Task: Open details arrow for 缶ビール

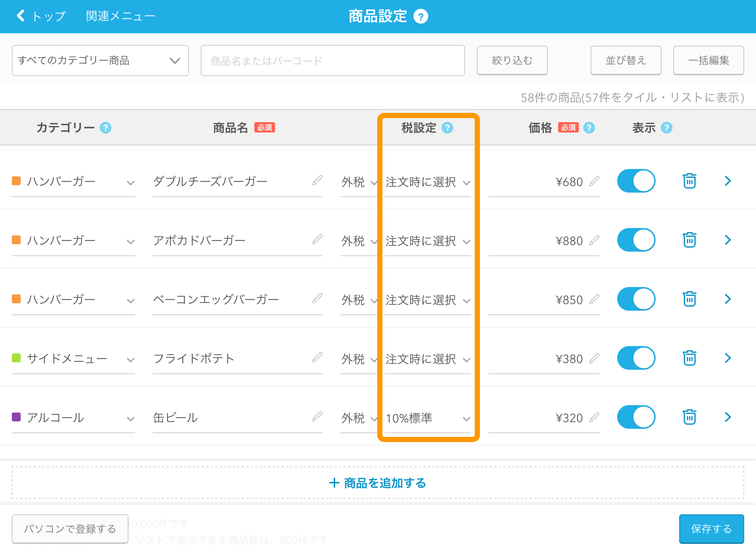Action: 728,417
